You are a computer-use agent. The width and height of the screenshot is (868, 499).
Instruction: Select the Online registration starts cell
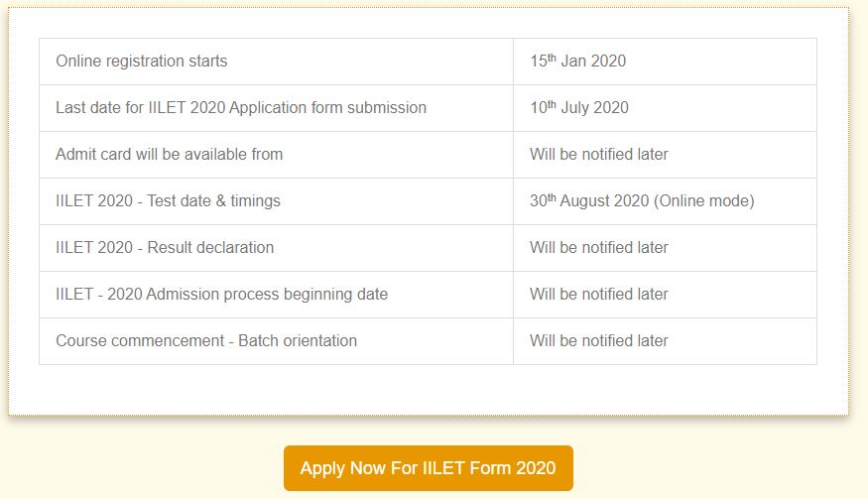point(142,62)
